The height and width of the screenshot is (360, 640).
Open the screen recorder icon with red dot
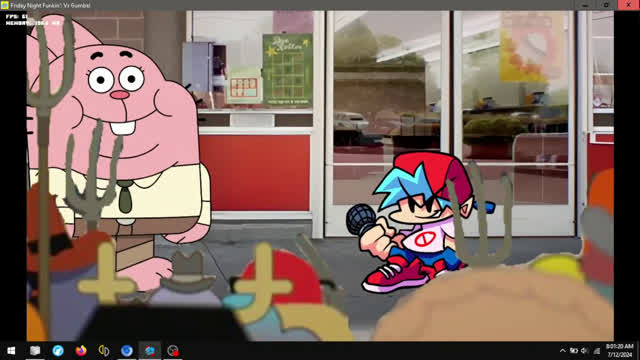coord(173,351)
